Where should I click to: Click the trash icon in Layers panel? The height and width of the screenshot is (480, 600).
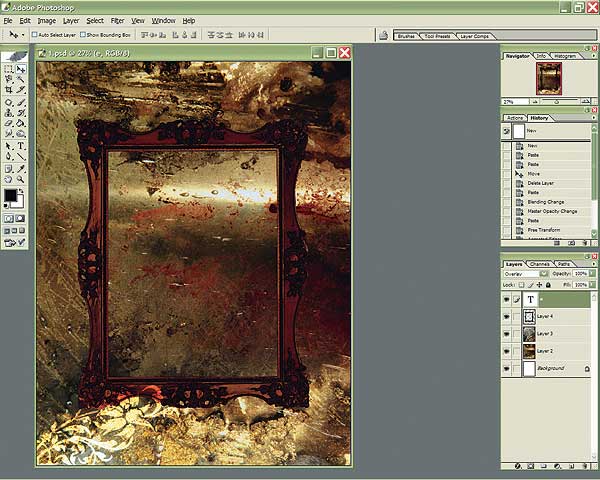[586, 466]
